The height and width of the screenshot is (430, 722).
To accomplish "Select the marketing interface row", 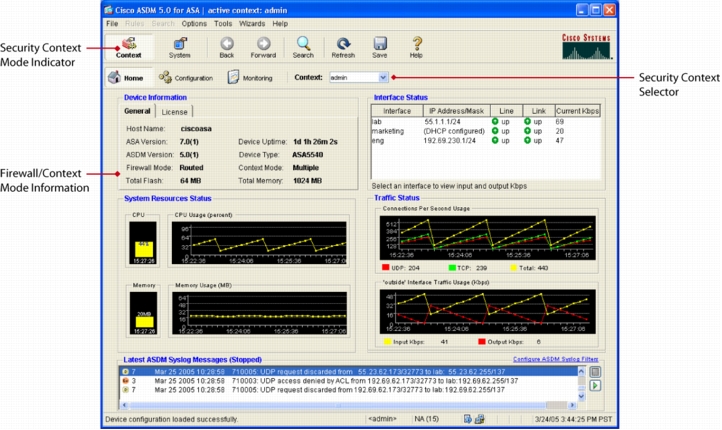I will [486, 131].
